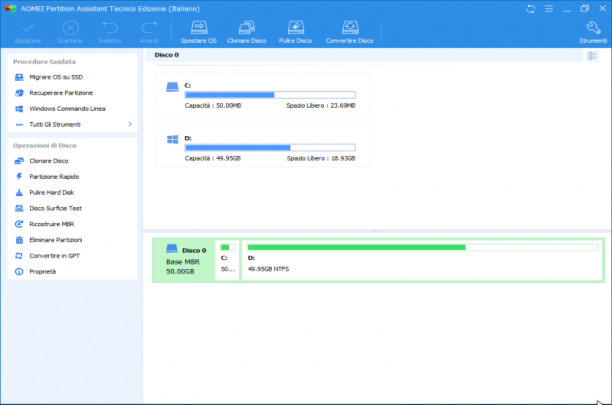Click the Disco 0 header label

(x=167, y=55)
